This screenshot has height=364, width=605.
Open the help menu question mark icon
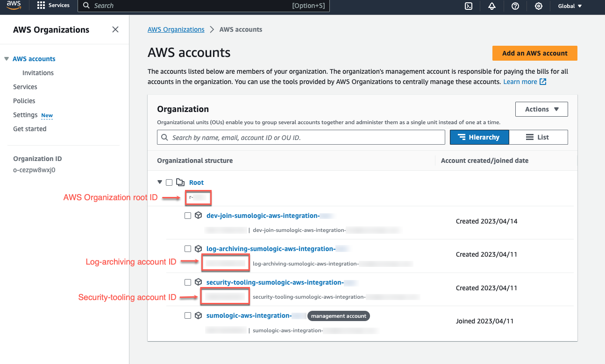(515, 6)
